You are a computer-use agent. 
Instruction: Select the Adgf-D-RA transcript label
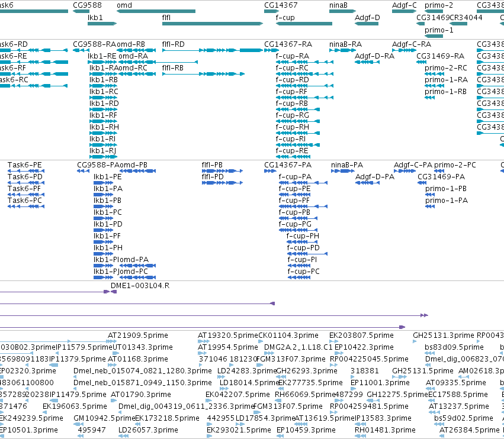tap(374, 56)
